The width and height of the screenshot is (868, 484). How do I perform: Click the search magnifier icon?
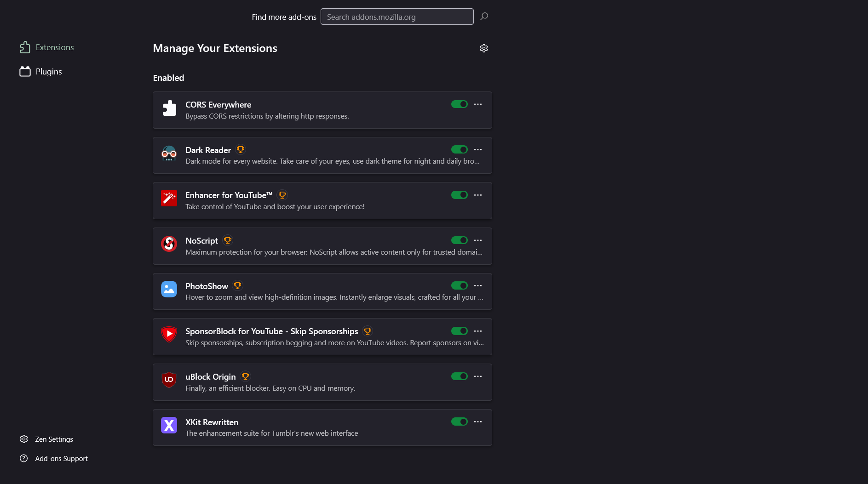pos(484,17)
